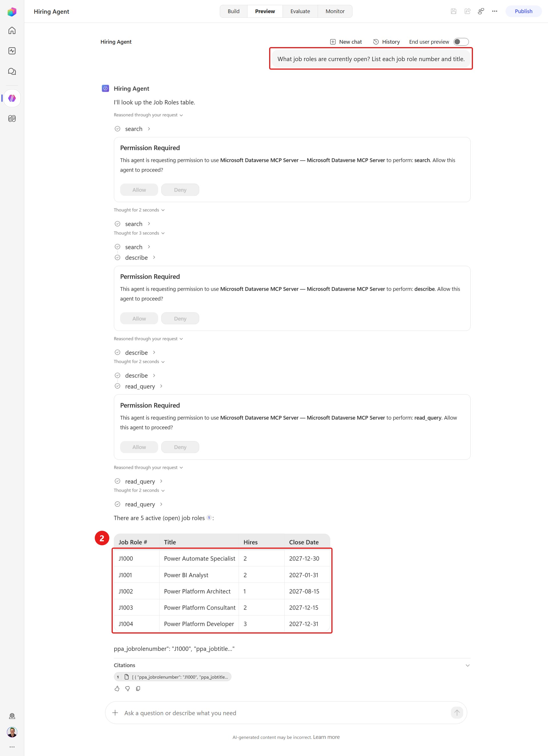Click Allow for the read_query permission request
Viewport: 548px width, 756px height.
point(139,447)
